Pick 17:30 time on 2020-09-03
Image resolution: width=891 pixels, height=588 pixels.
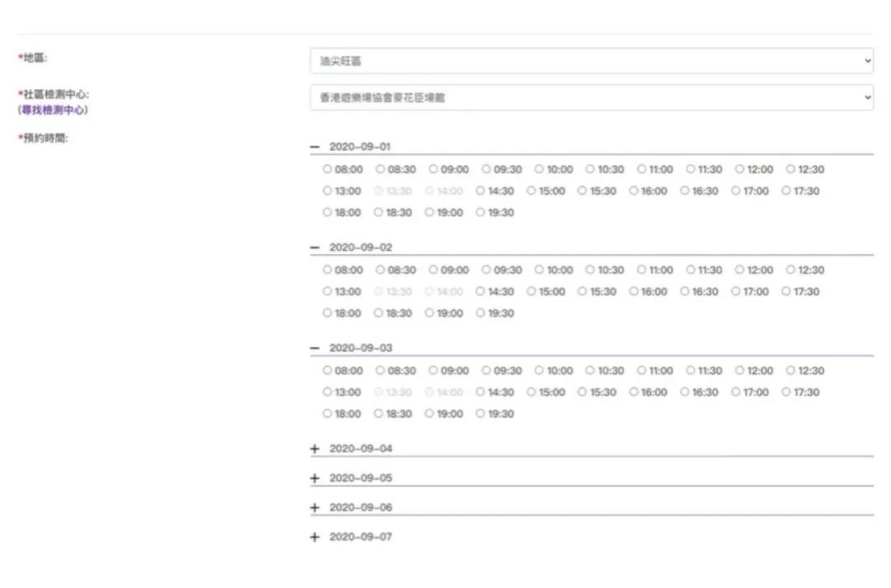pos(786,392)
